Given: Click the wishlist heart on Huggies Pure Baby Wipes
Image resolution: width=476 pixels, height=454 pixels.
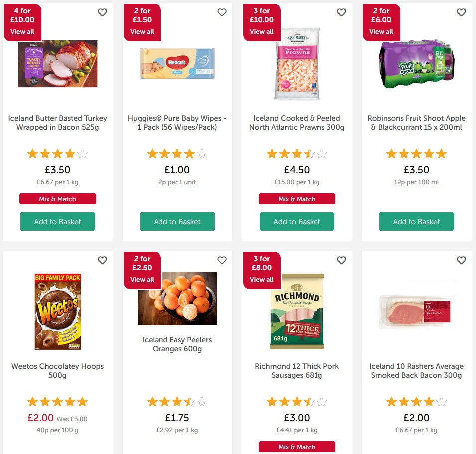Looking at the screenshot, I should coord(222,12).
